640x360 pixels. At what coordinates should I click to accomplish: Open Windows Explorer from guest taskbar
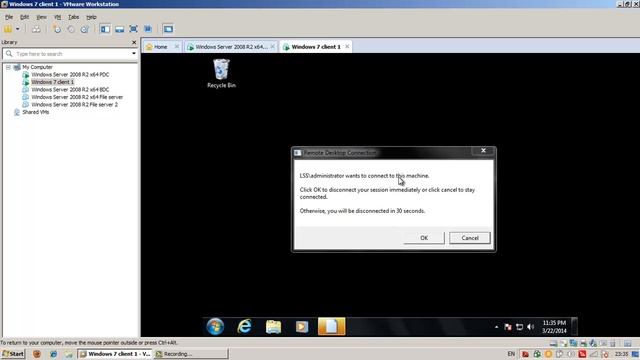coord(273,327)
